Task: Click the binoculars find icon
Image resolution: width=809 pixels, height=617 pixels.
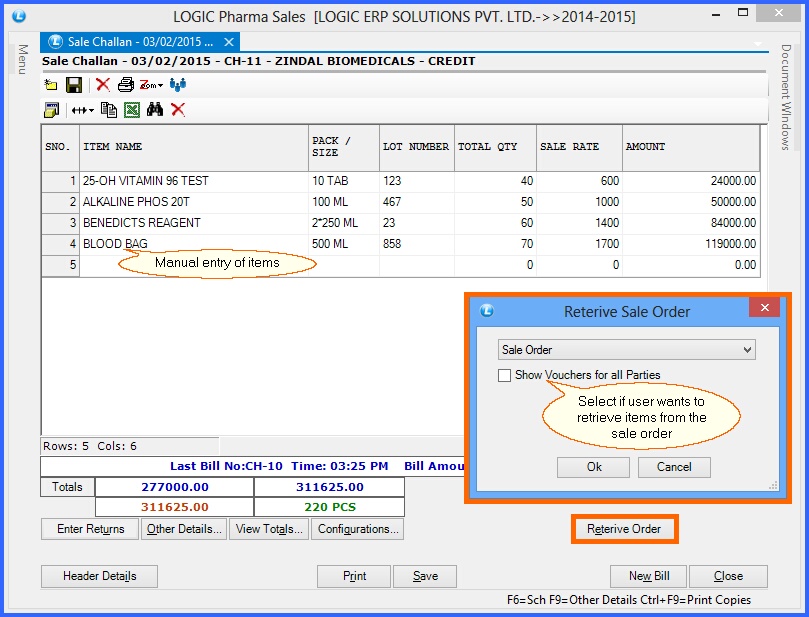Action: pos(155,109)
